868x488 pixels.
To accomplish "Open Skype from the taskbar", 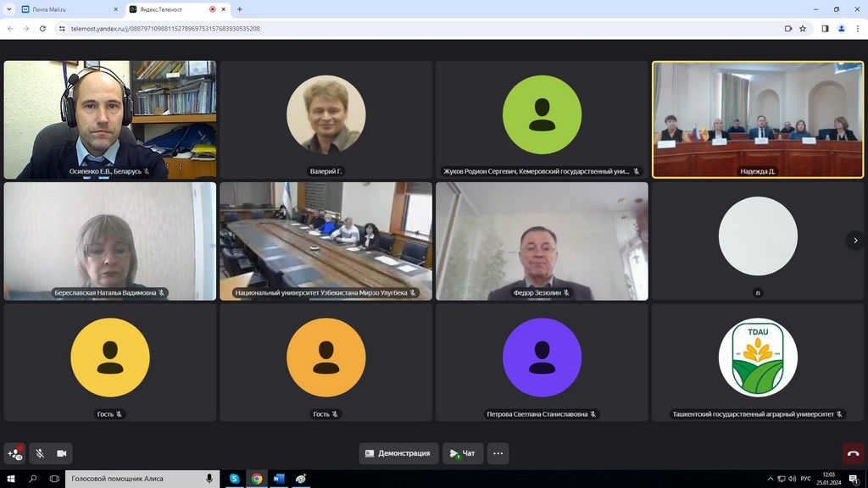I will pyautogui.click(x=235, y=479).
